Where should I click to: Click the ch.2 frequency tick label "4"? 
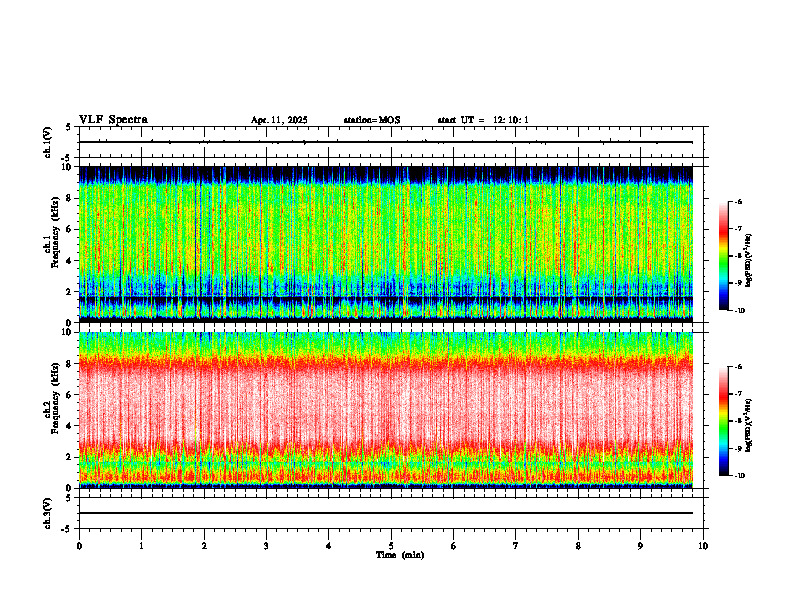pyautogui.click(x=69, y=426)
